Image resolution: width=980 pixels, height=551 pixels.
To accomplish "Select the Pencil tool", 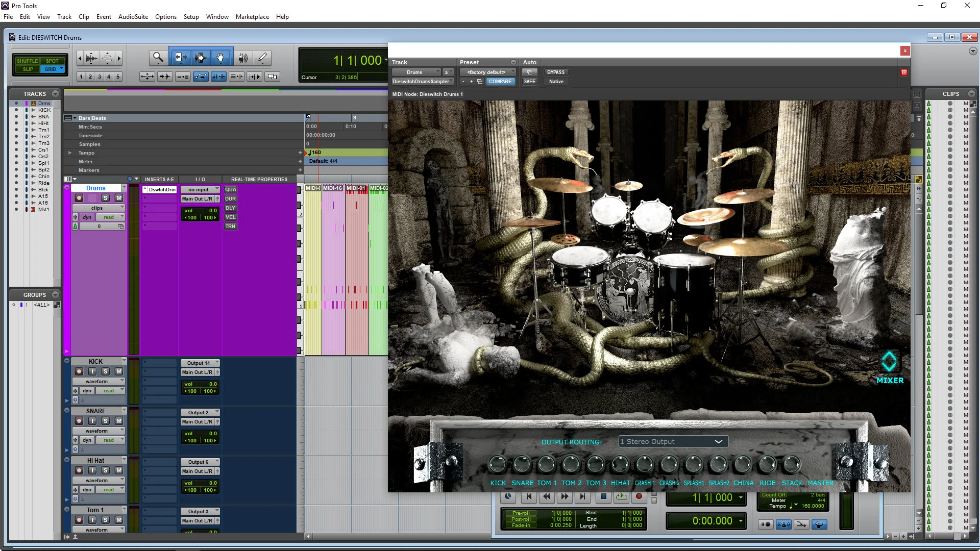I will [262, 58].
